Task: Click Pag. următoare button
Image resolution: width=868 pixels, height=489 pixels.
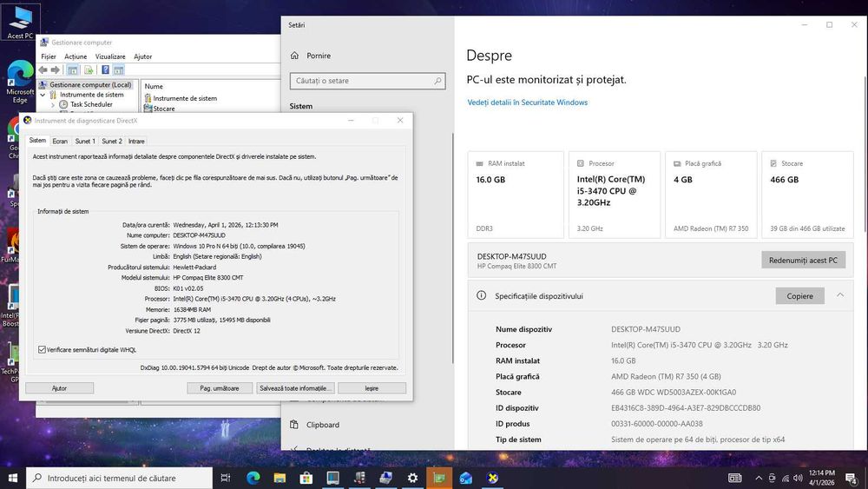Action: click(x=220, y=388)
